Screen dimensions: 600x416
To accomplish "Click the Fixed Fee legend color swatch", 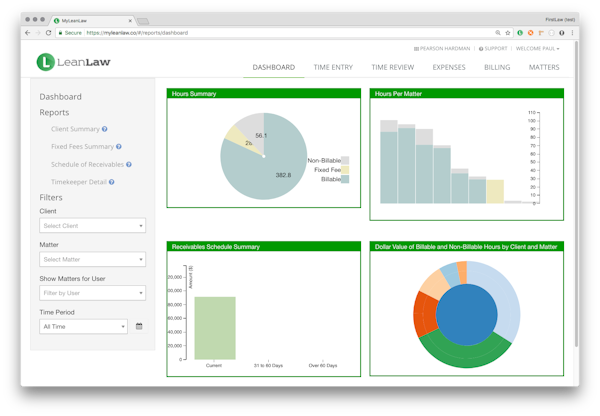I will [345, 170].
